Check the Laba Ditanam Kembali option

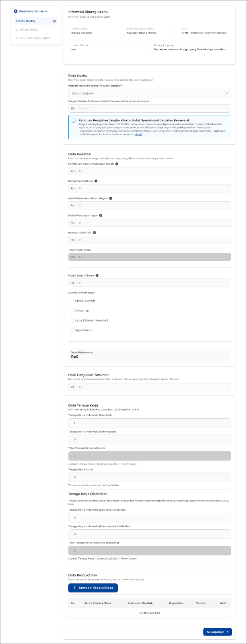72,320
